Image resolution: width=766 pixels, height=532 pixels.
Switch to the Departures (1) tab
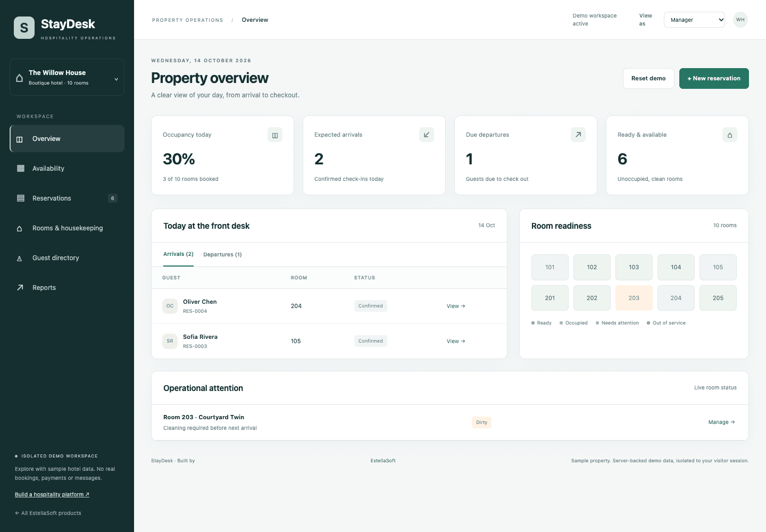point(222,255)
